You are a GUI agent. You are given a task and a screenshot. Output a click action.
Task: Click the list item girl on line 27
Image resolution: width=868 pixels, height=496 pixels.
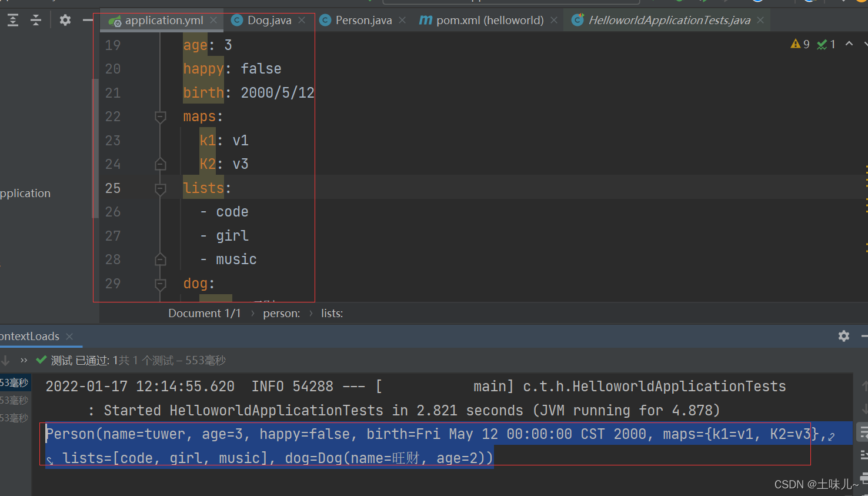tap(232, 236)
